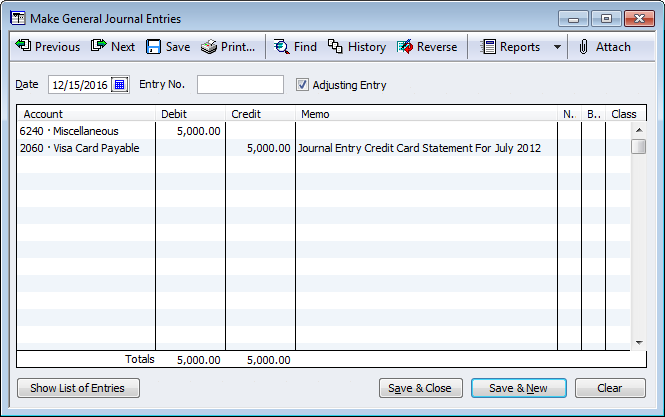665x417 pixels.
Task: Show List of Entries
Action: [x=78, y=388]
